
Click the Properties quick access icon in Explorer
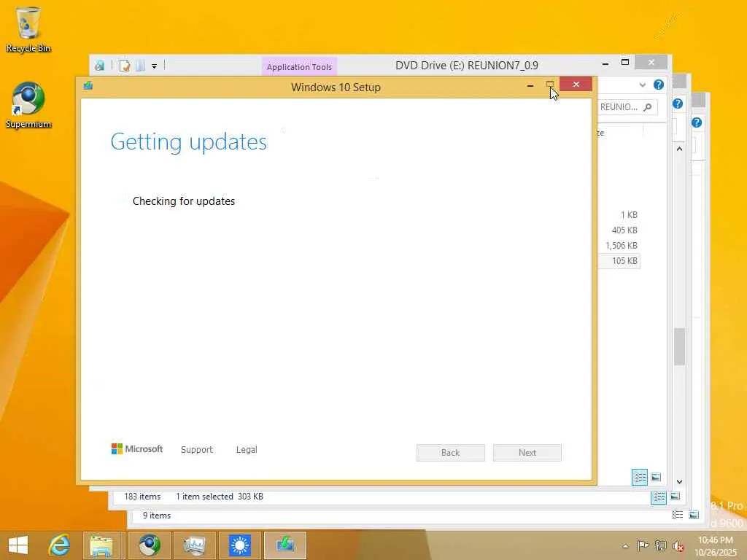click(124, 66)
